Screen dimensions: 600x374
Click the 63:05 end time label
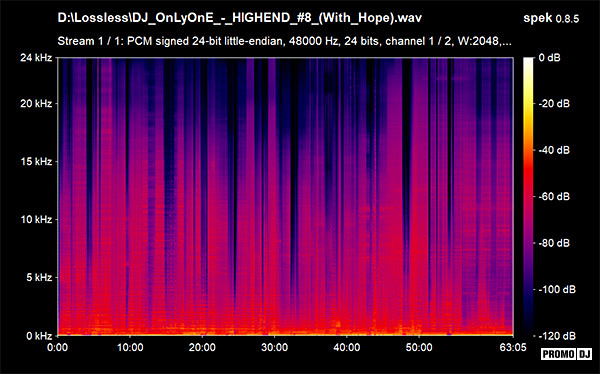513,348
